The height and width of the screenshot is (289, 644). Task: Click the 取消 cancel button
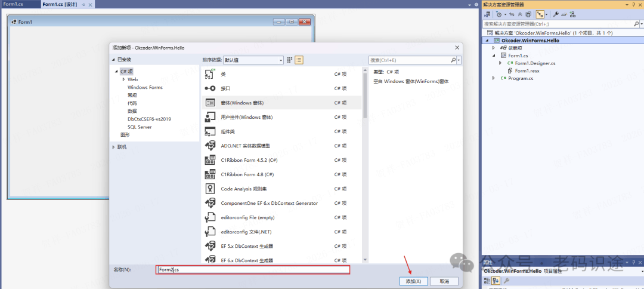coord(444,281)
